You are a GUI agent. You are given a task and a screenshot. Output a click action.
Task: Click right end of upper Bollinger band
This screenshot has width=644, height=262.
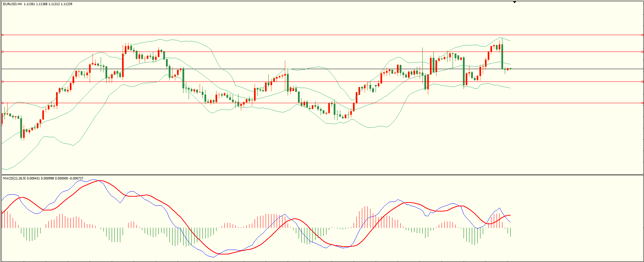(510, 41)
